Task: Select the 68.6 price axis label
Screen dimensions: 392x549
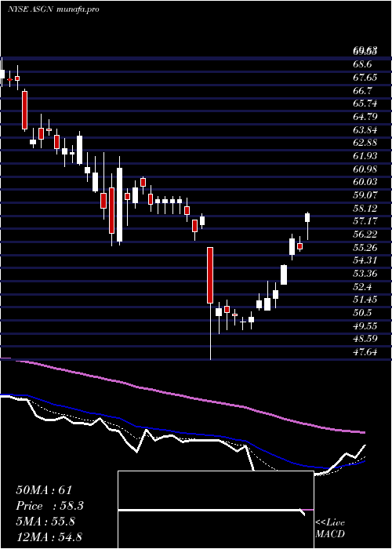Action: [x=362, y=64]
